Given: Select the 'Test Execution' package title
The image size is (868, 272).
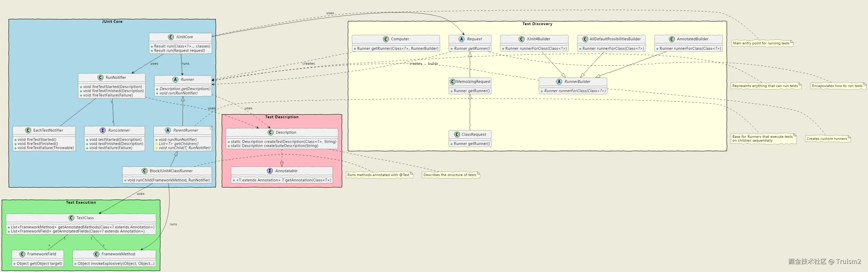Looking at the screenshot, I should (81, 202).
